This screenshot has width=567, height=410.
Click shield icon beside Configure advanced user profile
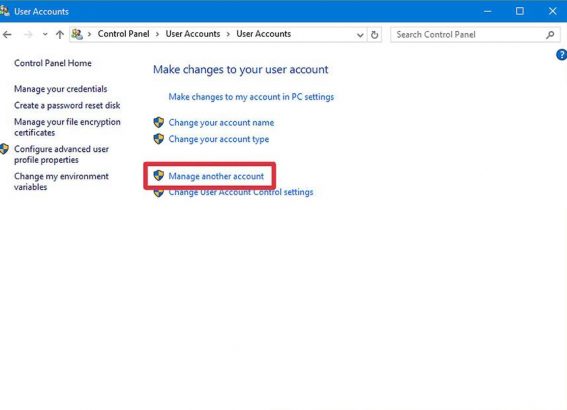click(4, 149)
